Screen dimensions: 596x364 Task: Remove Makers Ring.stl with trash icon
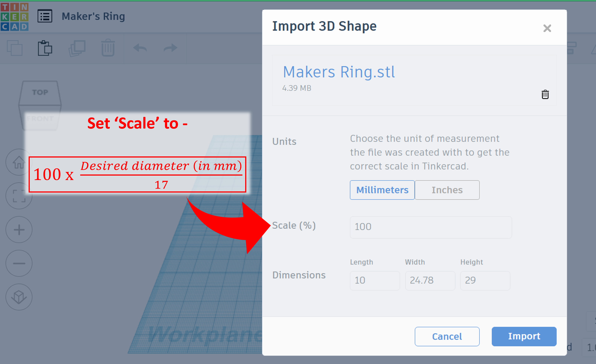[x=545, y=94]
